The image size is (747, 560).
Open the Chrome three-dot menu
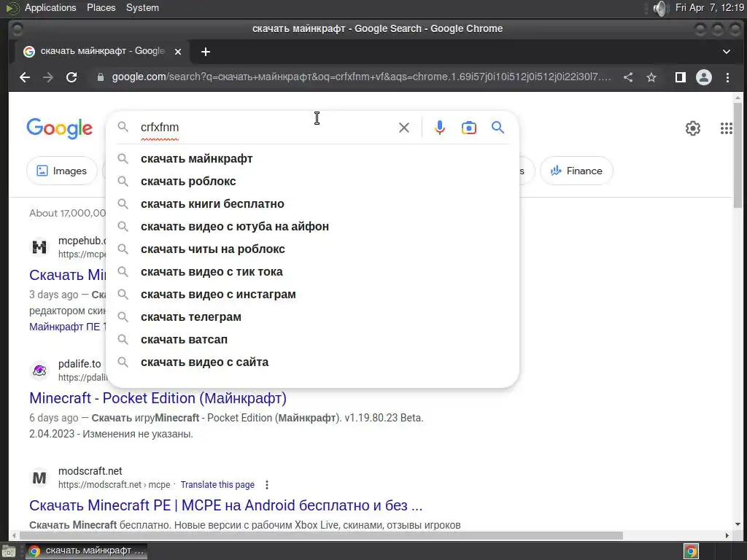727,77
